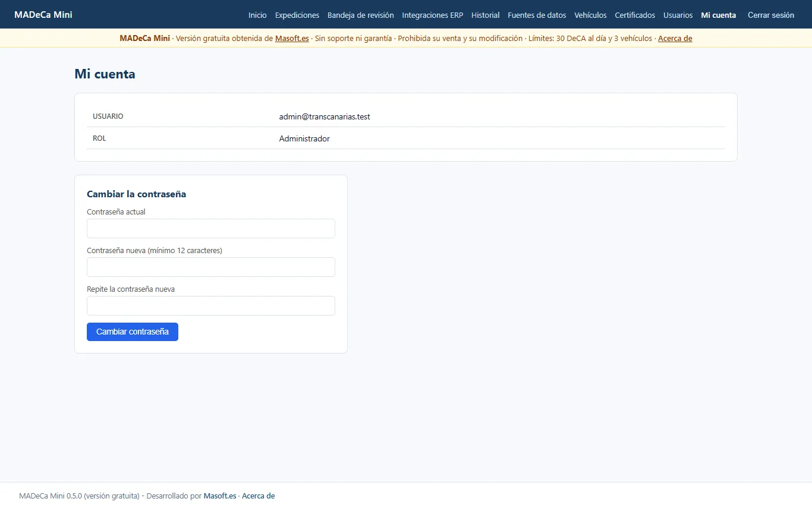
Task: Open the Historial section
Action: [486, 15]
